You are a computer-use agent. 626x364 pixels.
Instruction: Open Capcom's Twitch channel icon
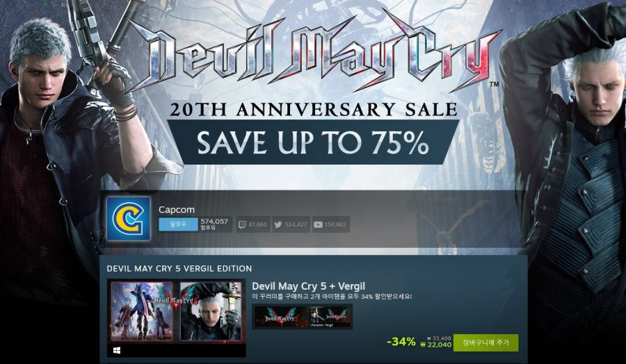point(242,224)
